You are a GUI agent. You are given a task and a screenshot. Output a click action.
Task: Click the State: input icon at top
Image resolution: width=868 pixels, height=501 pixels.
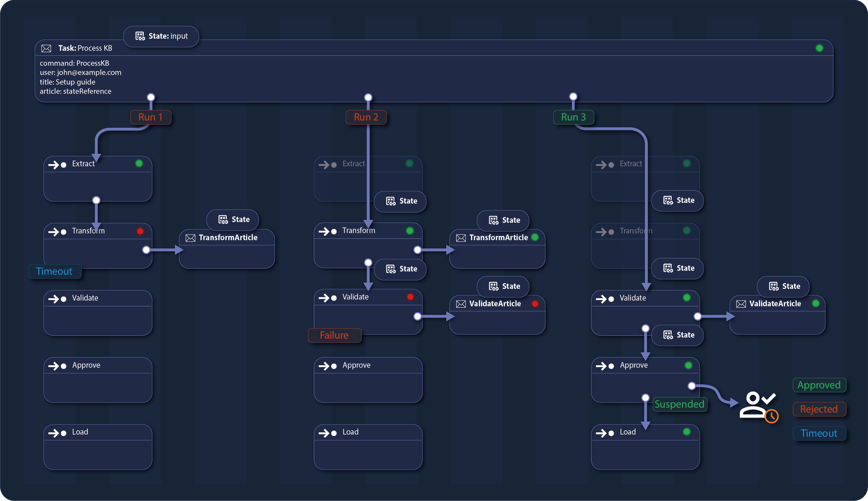pyautogui.click(x=140, y=36)
